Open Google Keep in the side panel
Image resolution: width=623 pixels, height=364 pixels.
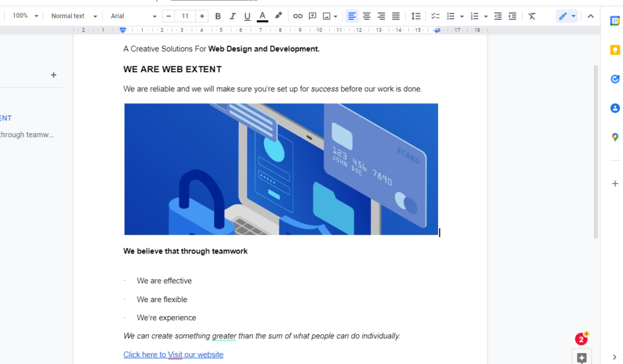pos(614,50)
